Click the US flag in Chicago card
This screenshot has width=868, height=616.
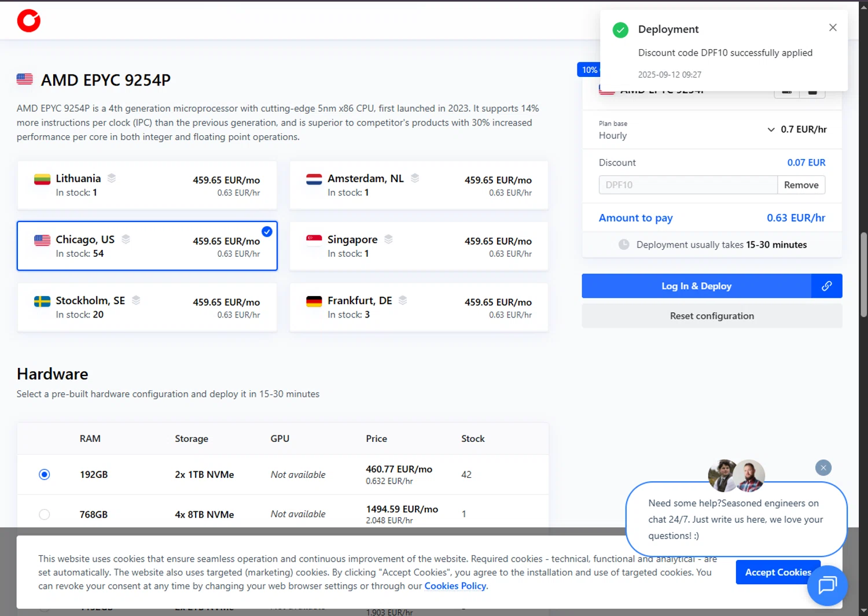click(42, 240)
